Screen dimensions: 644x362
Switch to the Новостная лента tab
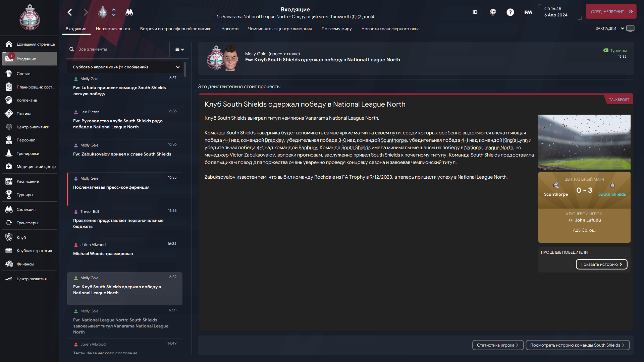click(113, 29)
